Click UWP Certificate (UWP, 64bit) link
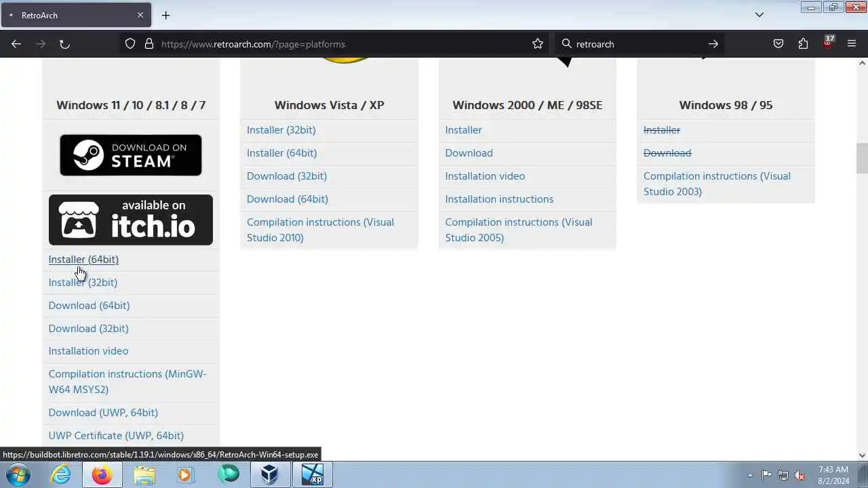Image resolution: width=868 pixels, height=488 pixels. pos(116,436)
